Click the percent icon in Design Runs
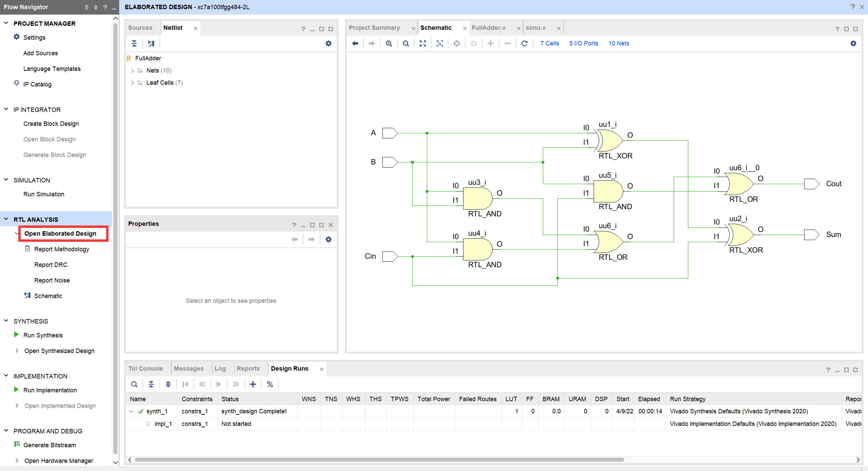Viewport: 868px width, 471px height. pos(270,384)
